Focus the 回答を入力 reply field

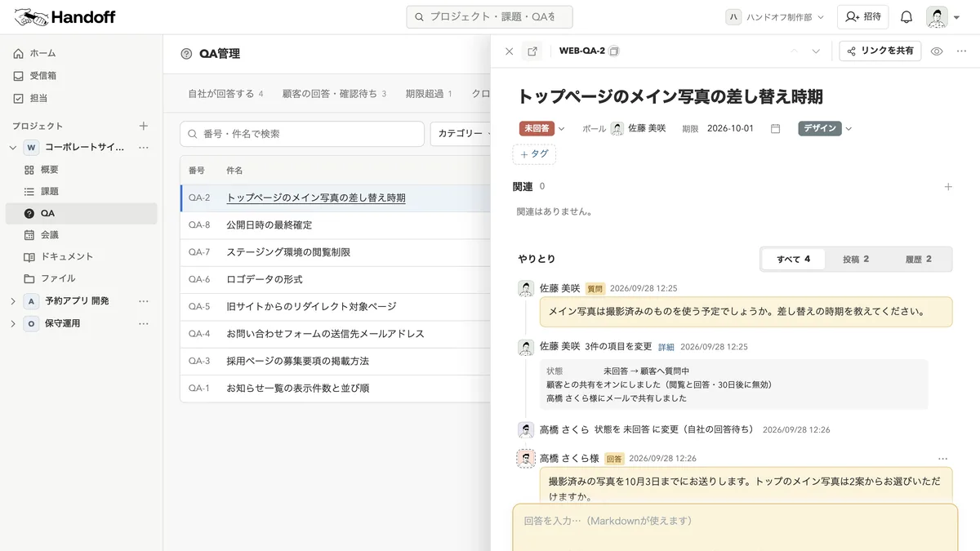coord(735,527)
